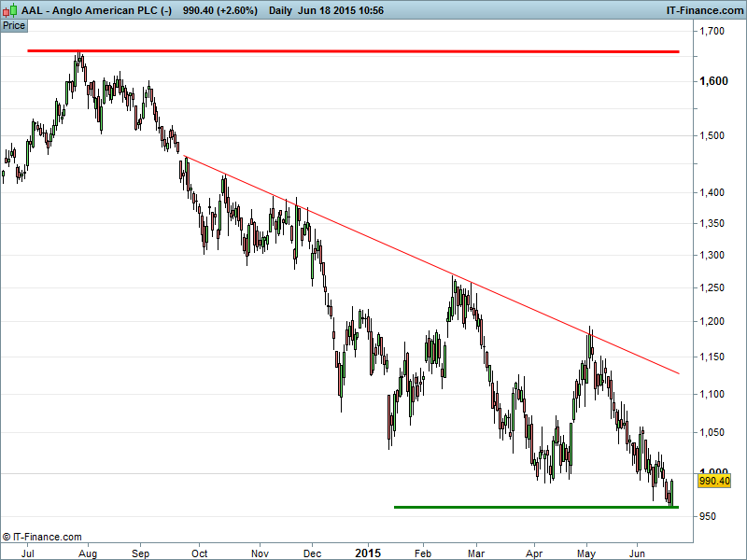Select the 2015 year marker on time axis
Screen dimensions: 747x560
click(x=371, y=552)
